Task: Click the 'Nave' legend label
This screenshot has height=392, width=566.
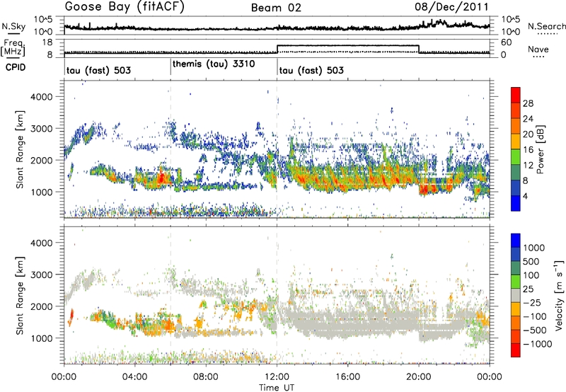Action: coord(538,49)
